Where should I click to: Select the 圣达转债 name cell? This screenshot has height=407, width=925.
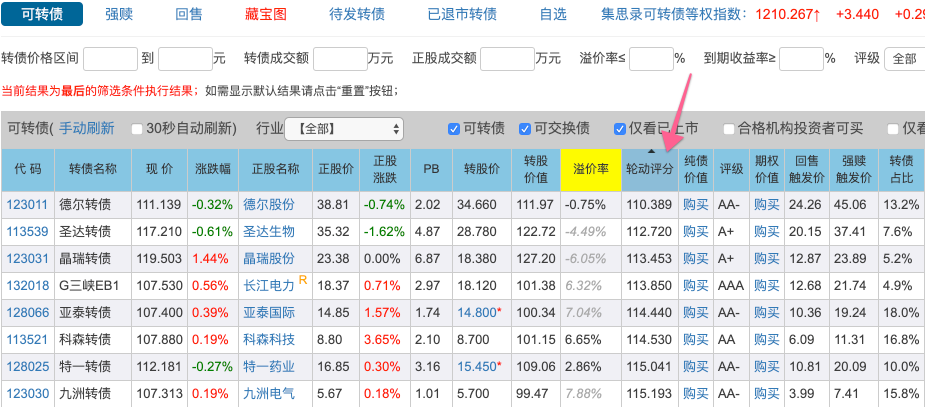point(93,232)
